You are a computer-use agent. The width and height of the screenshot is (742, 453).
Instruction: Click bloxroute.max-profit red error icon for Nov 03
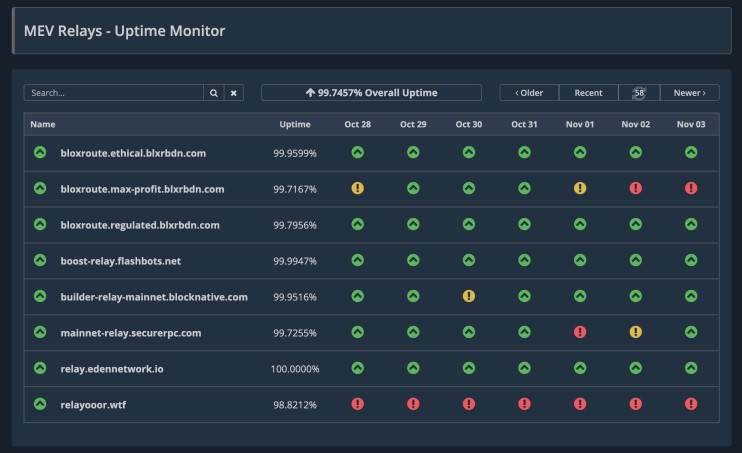click(x=691, y=188)
